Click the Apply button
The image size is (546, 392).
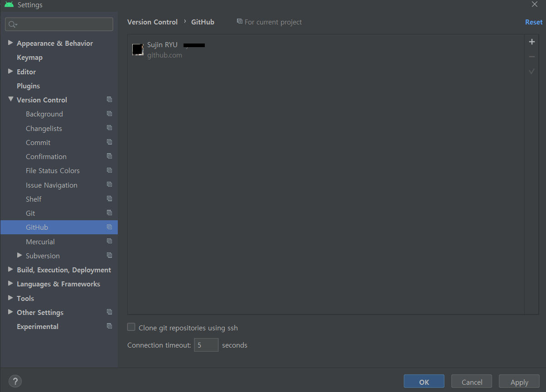pyautogui.click(x=519, y=382)
